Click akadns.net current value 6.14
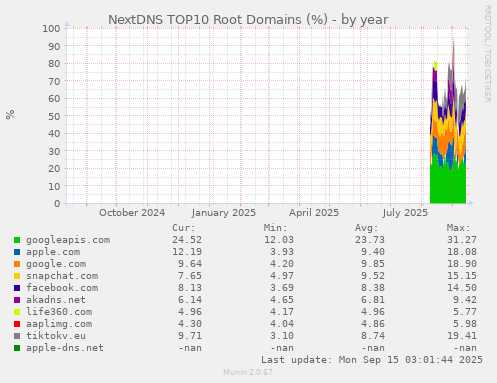 click(190, 300)
